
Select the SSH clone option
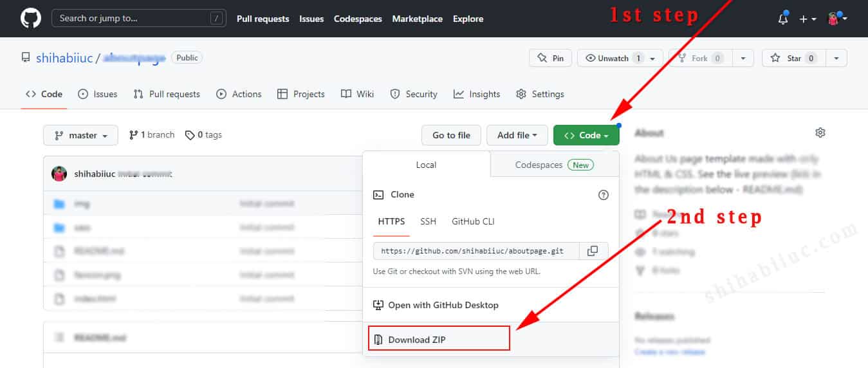click(x=429, y=221)
